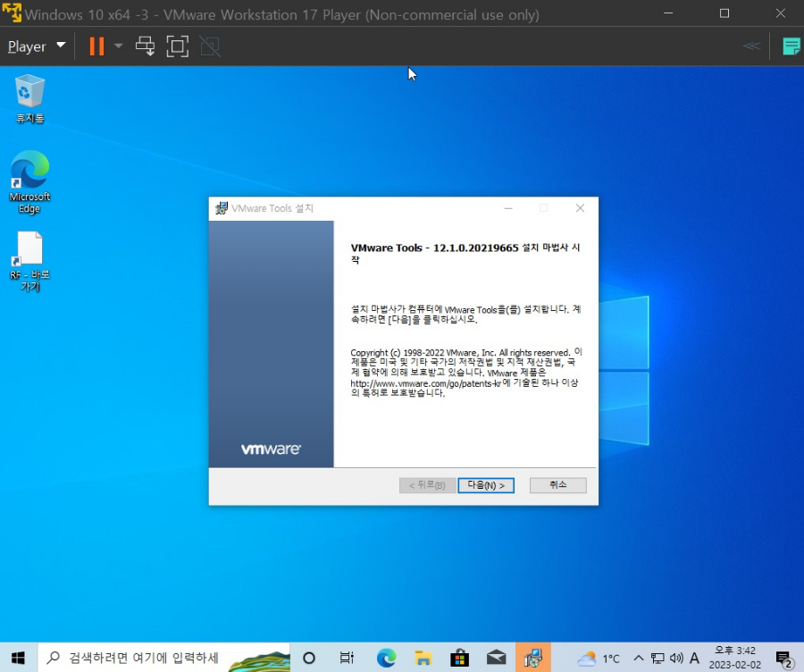Click the patents URL text in the dialog
The width and height of the screenshot is (804, 672).
tap(425, 383)
